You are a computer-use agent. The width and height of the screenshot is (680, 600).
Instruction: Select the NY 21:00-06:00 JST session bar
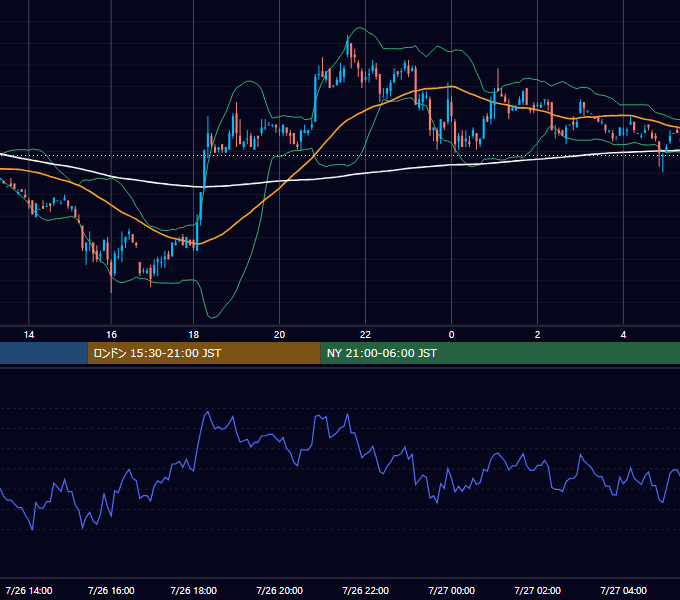500,353
